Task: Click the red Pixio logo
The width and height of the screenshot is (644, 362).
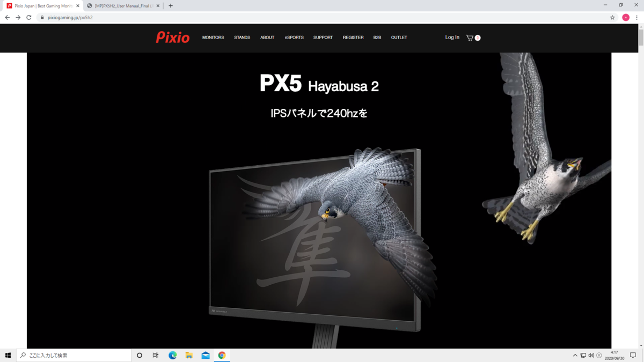Action: [x=173, y=37]
